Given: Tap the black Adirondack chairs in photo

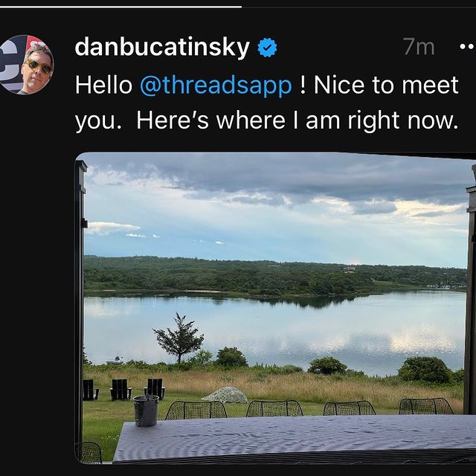Looking at the screenshot, I should (x=124, y=389).
